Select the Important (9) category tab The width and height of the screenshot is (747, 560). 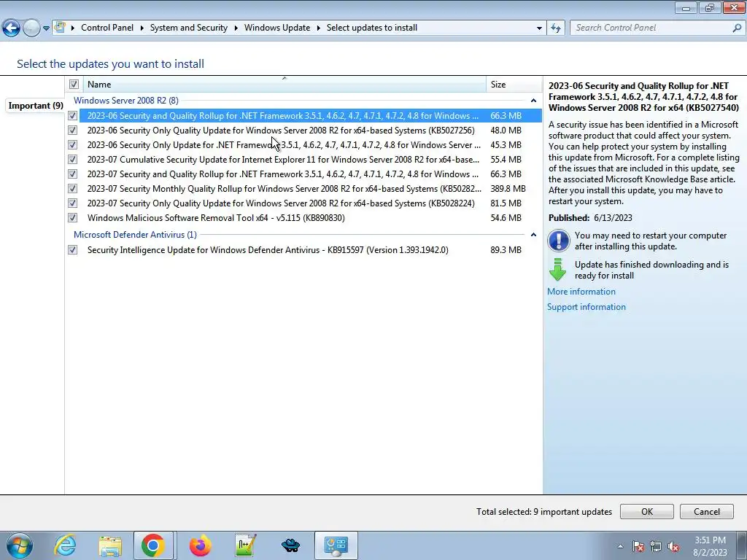[36, 106]
